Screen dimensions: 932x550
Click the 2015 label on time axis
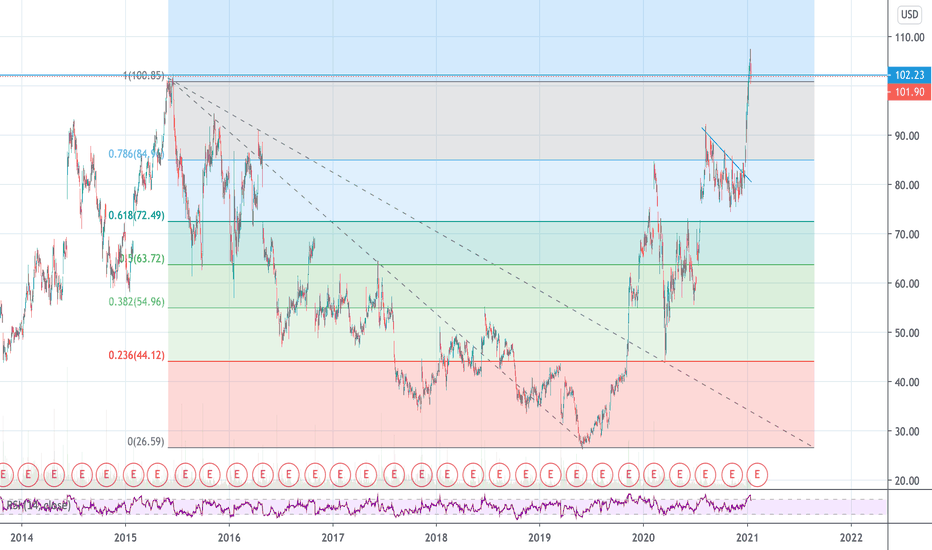(125, 538)
